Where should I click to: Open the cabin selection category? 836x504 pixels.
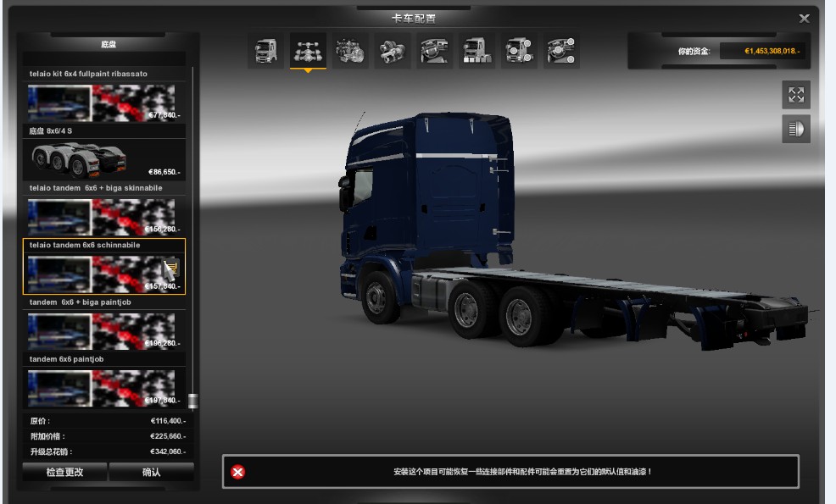pos(265,51)
